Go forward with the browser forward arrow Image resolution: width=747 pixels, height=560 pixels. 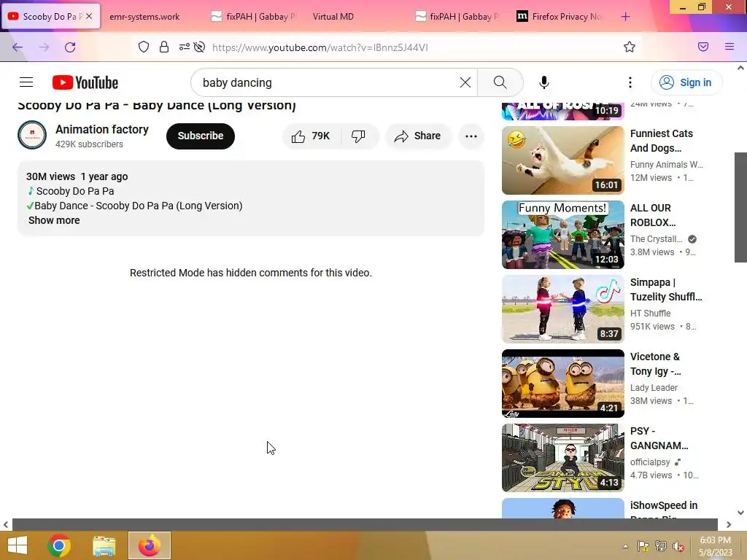[x=44, y=47]
